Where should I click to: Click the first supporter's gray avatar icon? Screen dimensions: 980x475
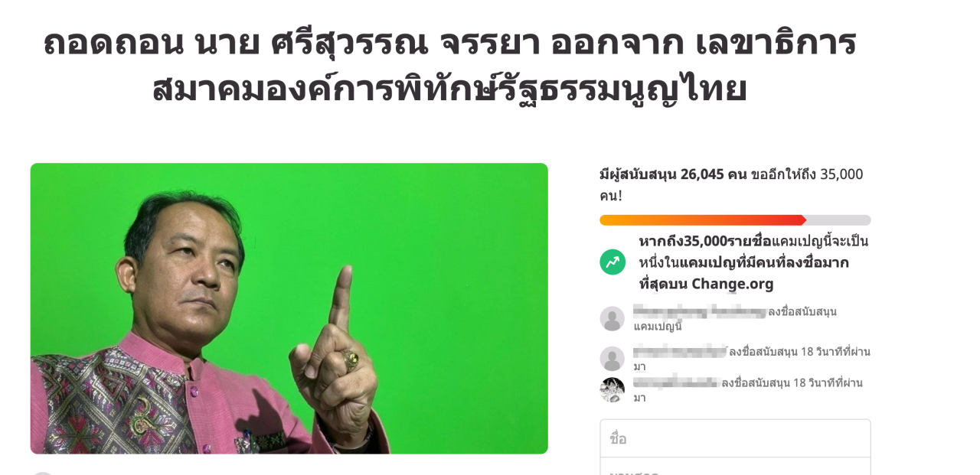point(612,319)
